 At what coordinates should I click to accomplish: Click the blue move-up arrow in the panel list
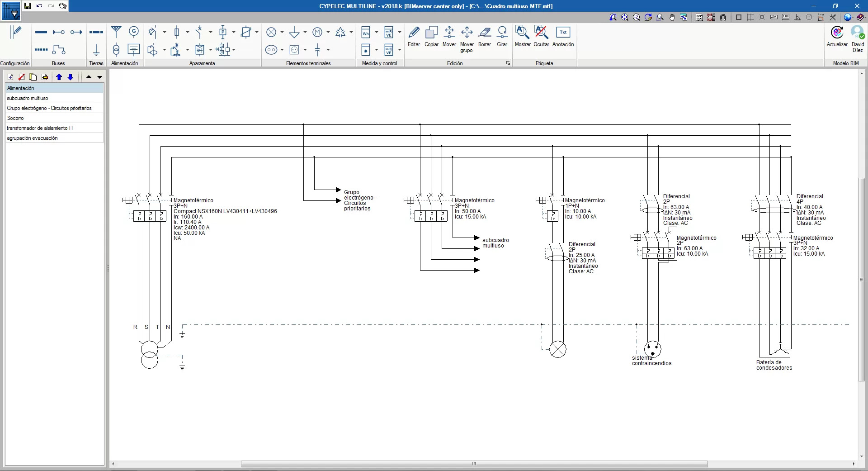coord(59,77)
